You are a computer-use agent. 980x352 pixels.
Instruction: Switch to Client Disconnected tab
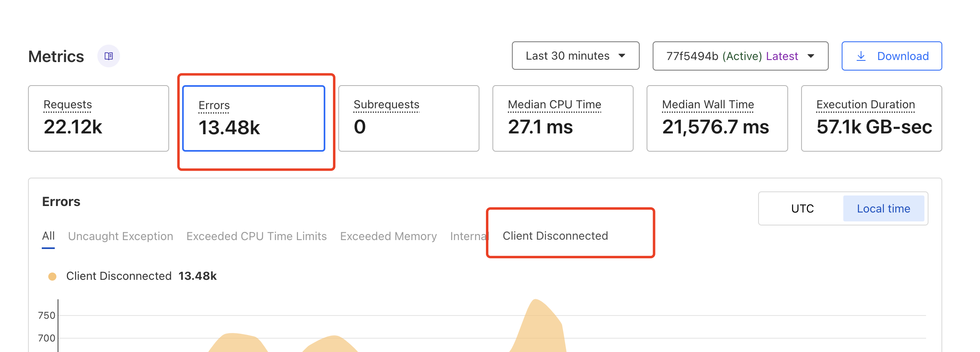[x=555, y=236]
